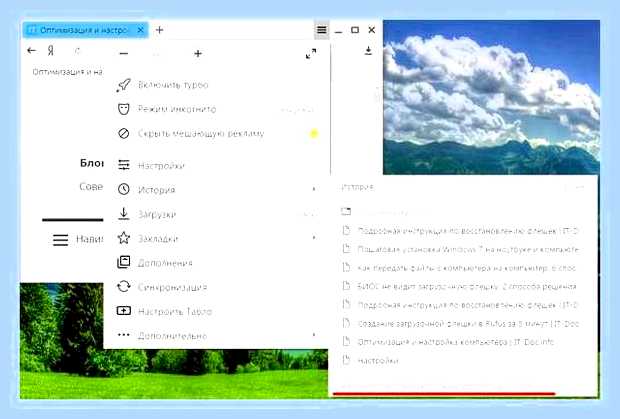The height and width of the screenshot is (419, 620).
Task: Open the Настройки entry in the history list
Action: (463, 360)
